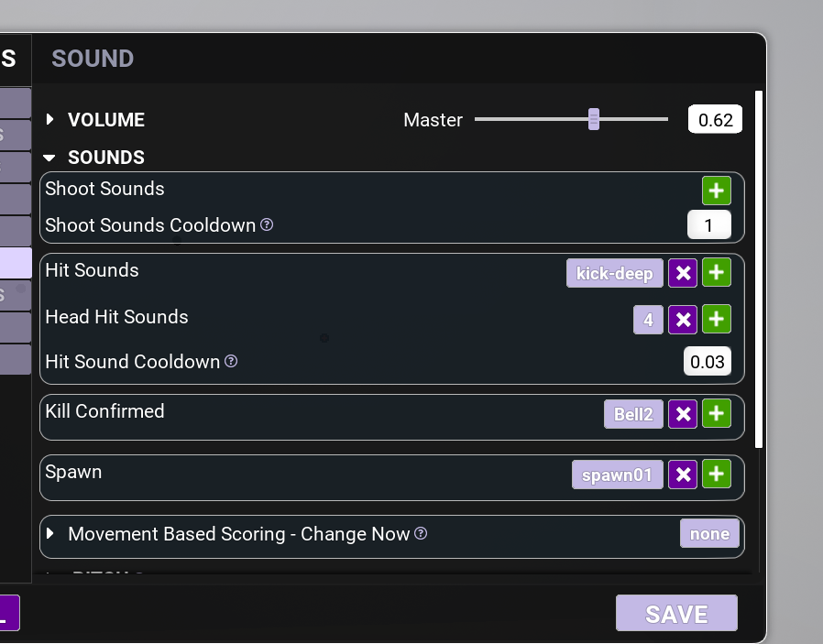Add a Kill Confirmed sound
Viewport: 823px width, 644px height.
(x=717, y=414)
